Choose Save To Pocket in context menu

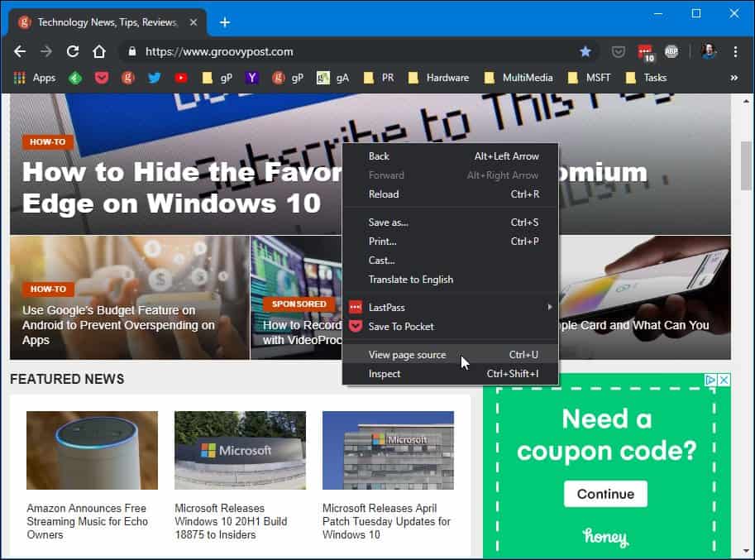(x=450, y=327)
